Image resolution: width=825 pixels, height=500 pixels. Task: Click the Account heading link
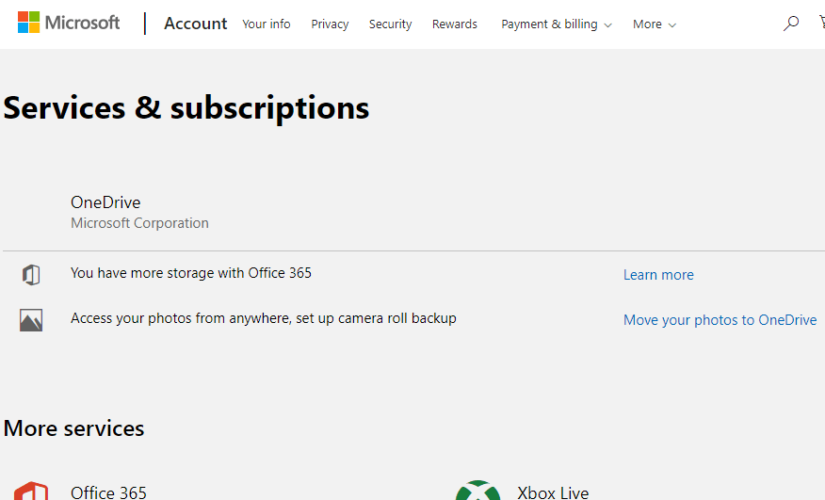196,24
